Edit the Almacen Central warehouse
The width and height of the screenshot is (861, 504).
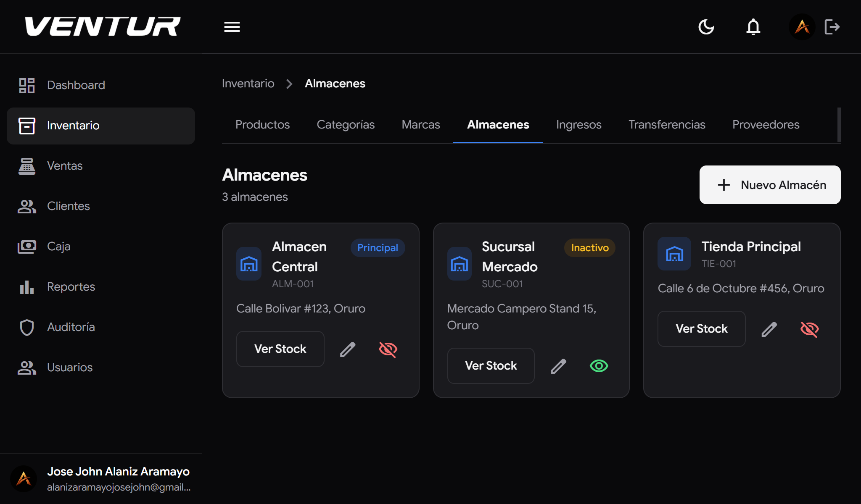click(347, 349)
